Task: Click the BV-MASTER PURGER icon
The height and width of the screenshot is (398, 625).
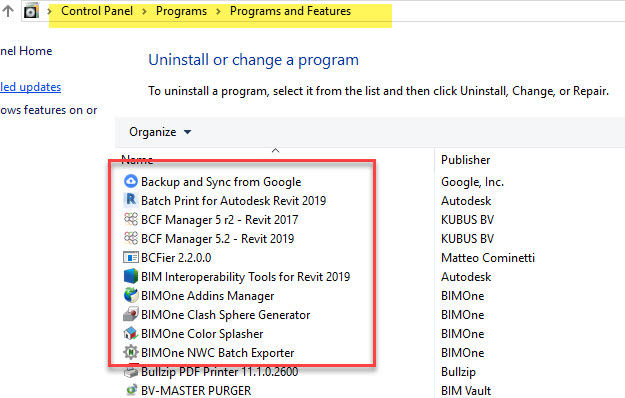Action: tap(131, 390)
